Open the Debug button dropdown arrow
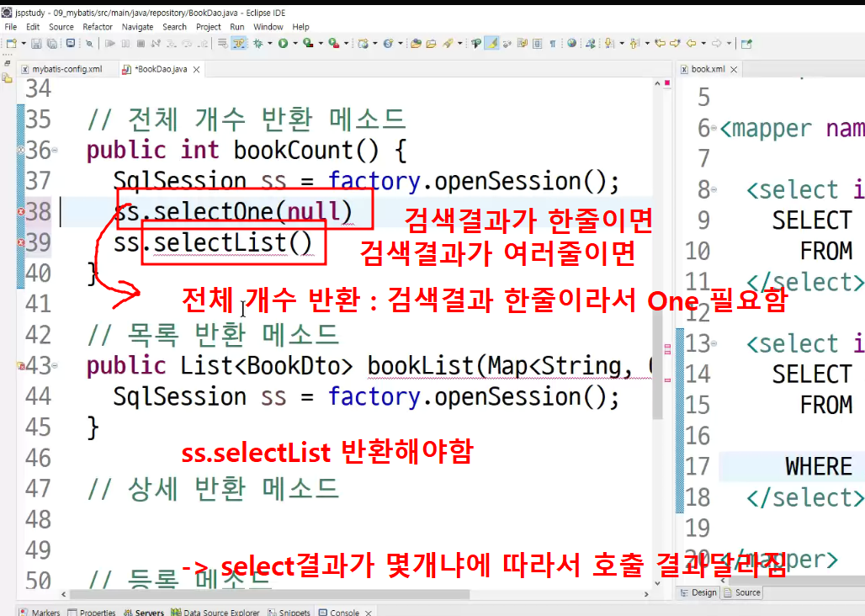This screenshot has width=865, height=616. coord(270,44)
